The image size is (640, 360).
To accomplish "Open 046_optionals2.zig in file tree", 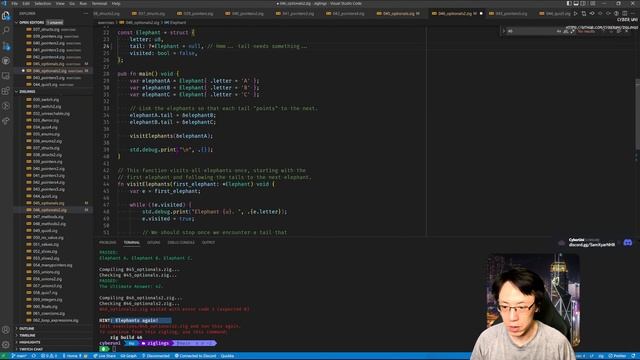I will click(x=53, y=210).
